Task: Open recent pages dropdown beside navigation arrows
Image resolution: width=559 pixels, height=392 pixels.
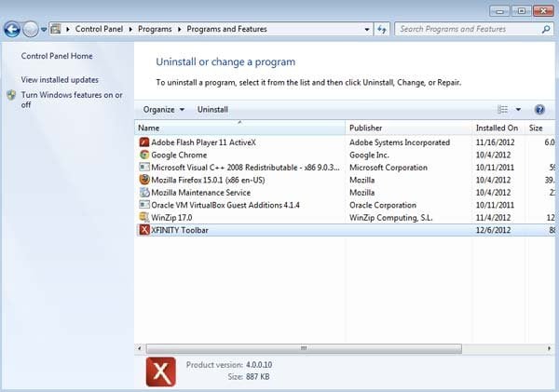Action: 44,30
